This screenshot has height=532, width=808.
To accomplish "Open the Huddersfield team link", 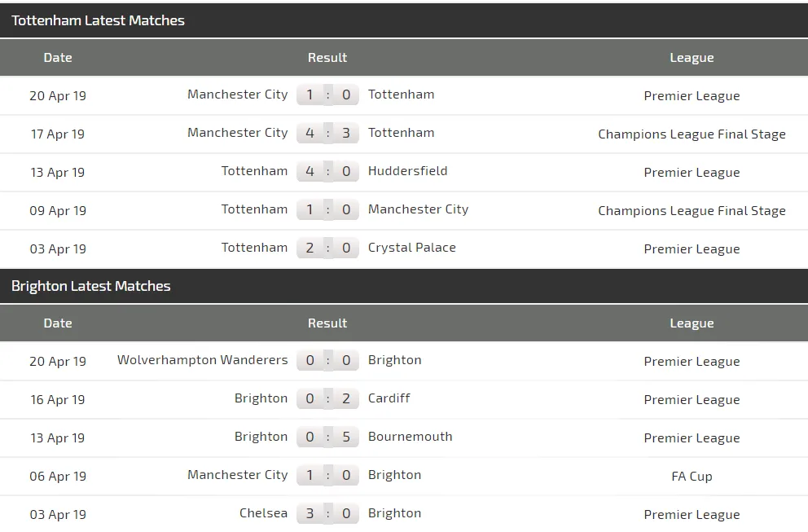I will [407, 171].
